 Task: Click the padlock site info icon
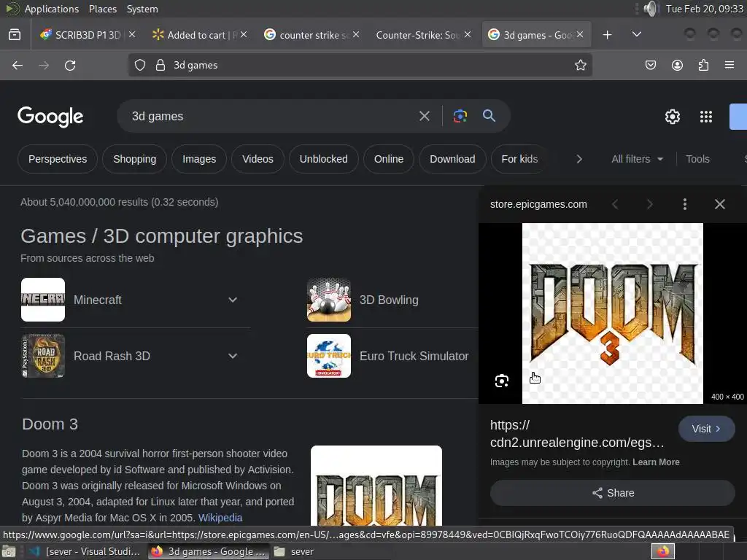tap(160, 65)
